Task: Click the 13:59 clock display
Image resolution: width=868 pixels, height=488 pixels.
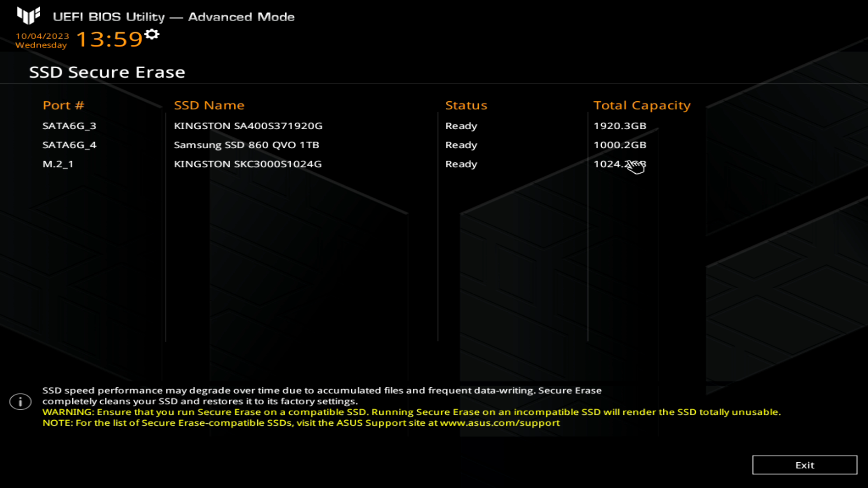Action: (x=109, y=39)
